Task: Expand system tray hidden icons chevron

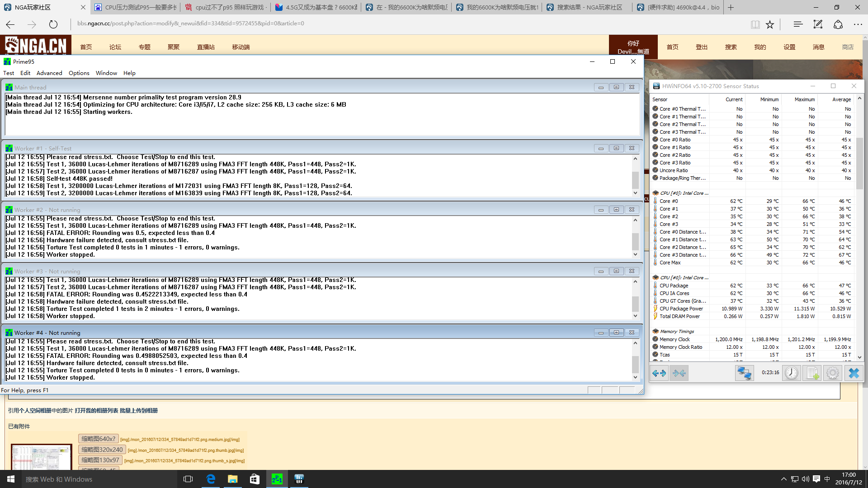Action: (783, 479)
